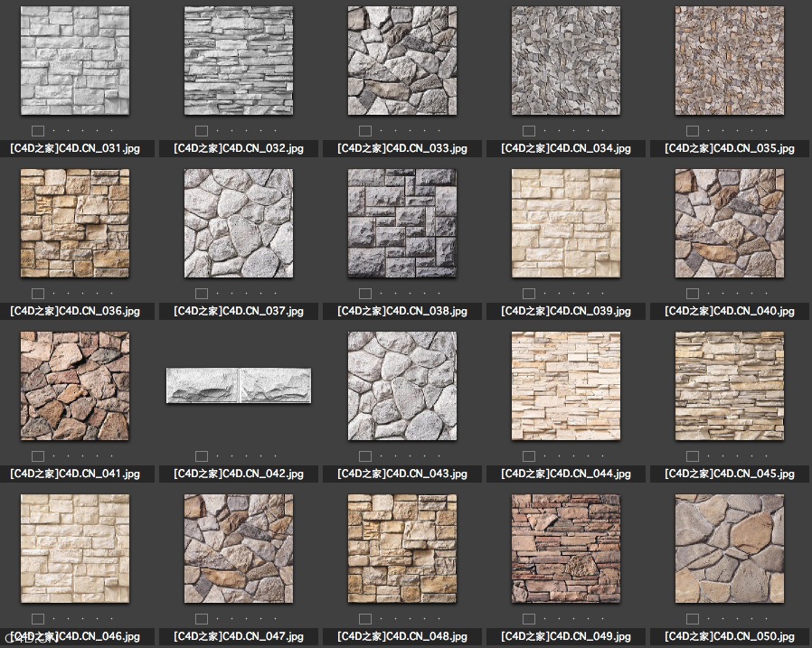812x648 pixels.
Task: Select the C4D.CN_031 white brick thumbnail
Action: 75,61
